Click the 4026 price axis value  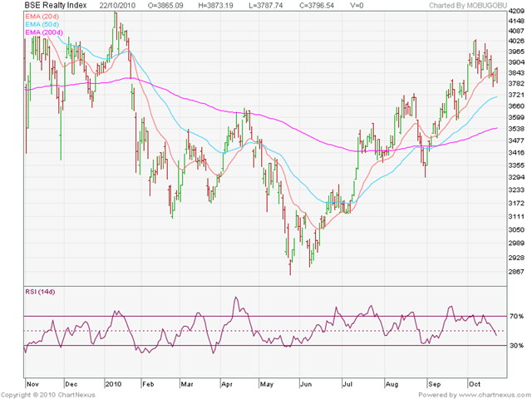click(517, 41)
